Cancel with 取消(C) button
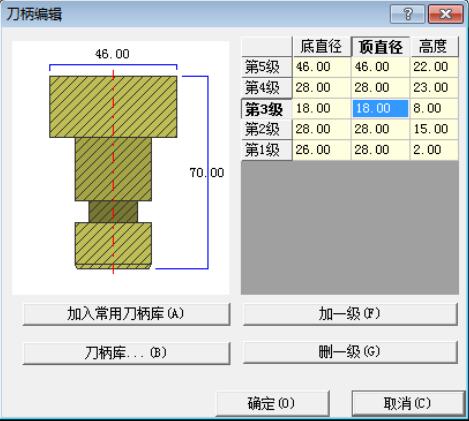Image resolution: width=469 pixels, height=421 pixels. click(408, 404)
